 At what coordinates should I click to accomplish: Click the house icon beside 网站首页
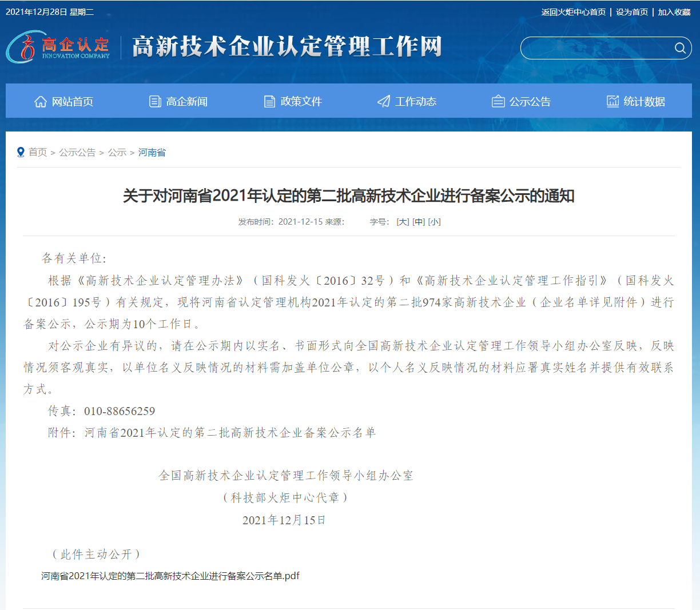[41, 102]
